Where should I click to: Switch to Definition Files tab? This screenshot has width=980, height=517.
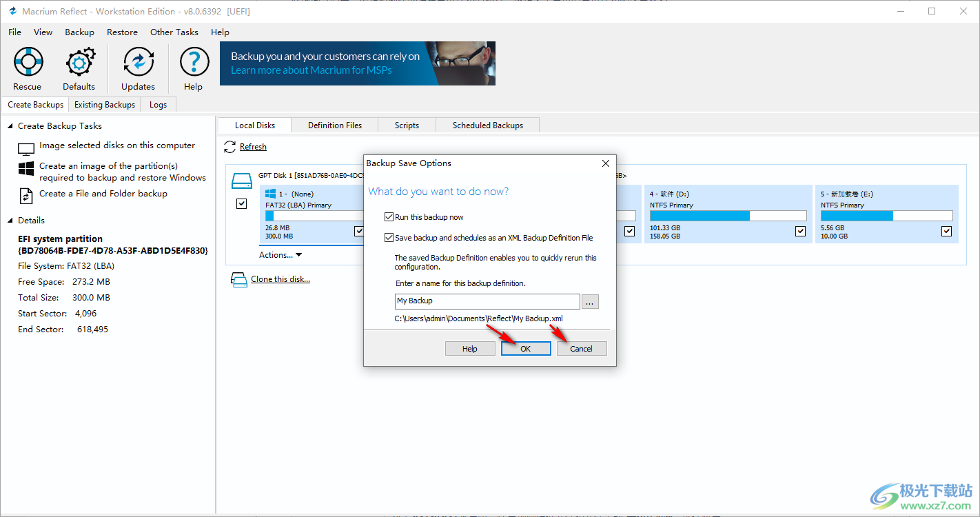[x=335, y=125]
